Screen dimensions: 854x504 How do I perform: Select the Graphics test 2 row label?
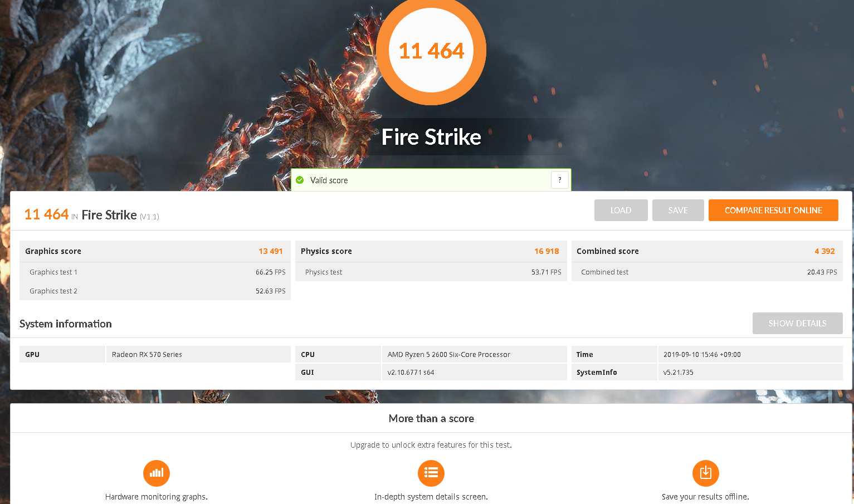[x=53, y=291]
